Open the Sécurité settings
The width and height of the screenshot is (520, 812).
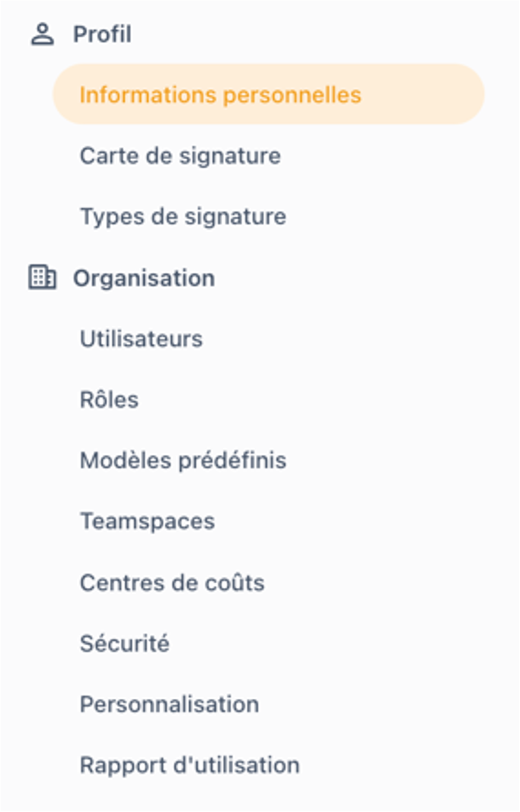(124, 643)
